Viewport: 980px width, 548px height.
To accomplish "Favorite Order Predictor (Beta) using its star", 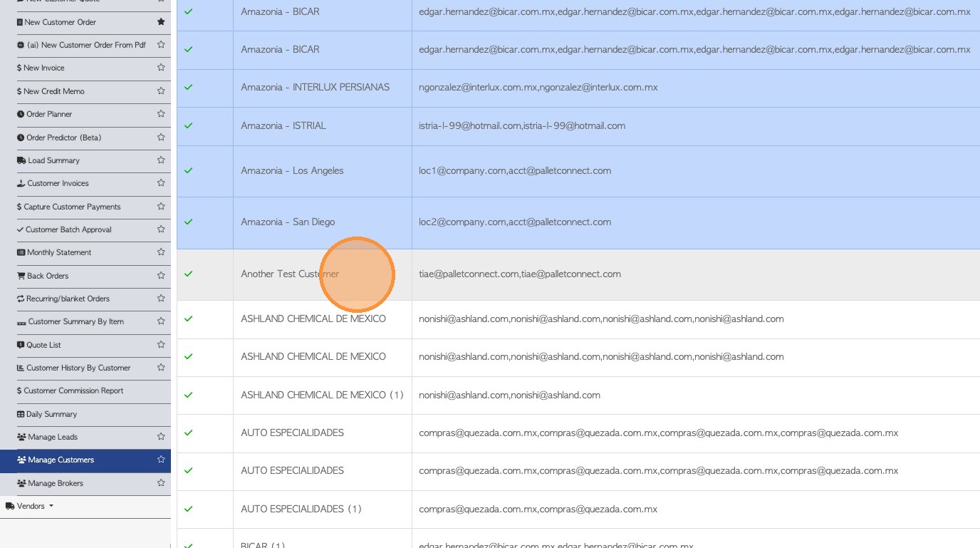I will tap(161, 138).
